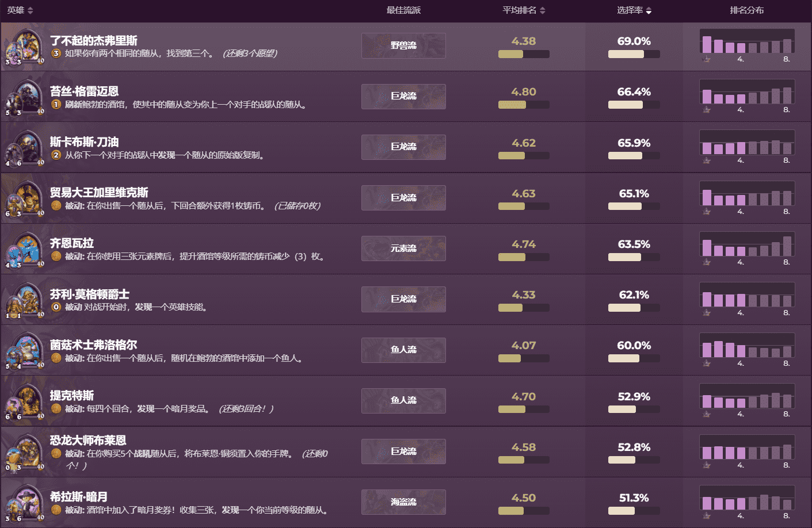Viewport: 812px width, 528px height.
Task: Open hero portrait for 芬利·莫格顿爵士
Action: [25, 300]
